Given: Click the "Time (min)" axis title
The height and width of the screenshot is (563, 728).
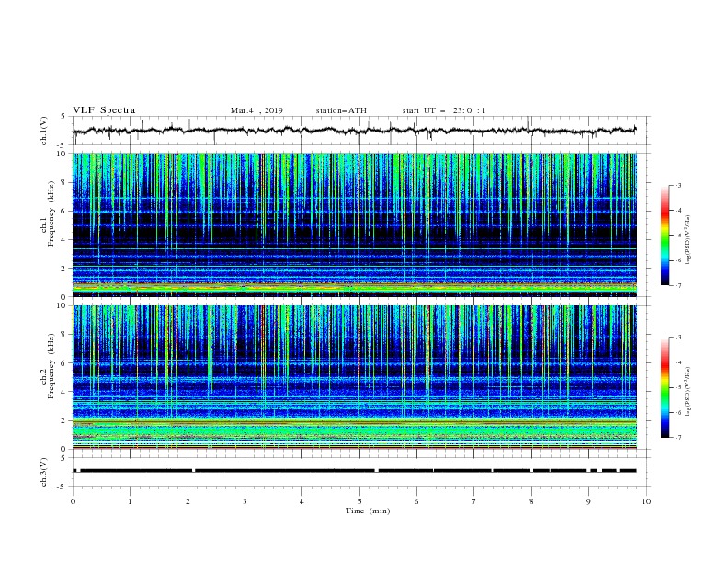Looking at the screenshot, I should pyautogui.click(x=368, y=511).
